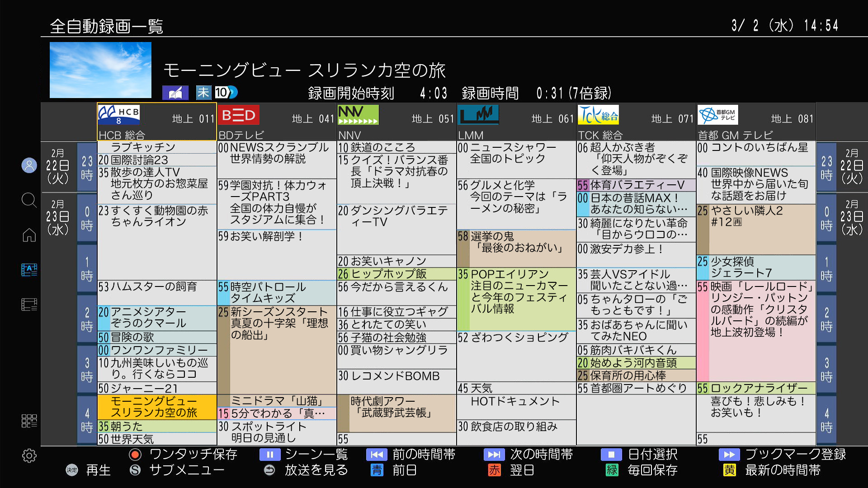Click the BED channel logo
This screenshot has width=868, height=488.
point(239,115)
